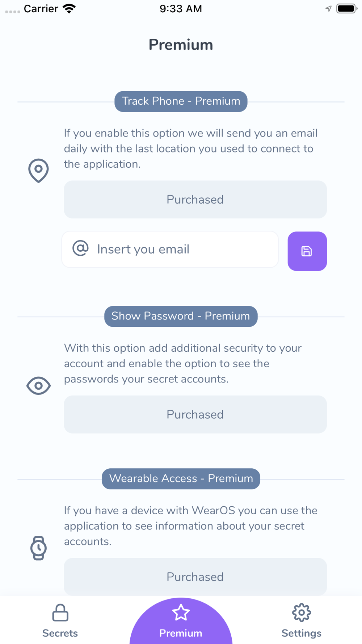This screenshot has height=644, width=362.
Task: Switch to the Settings tab label
Action: tap(302, 633)
